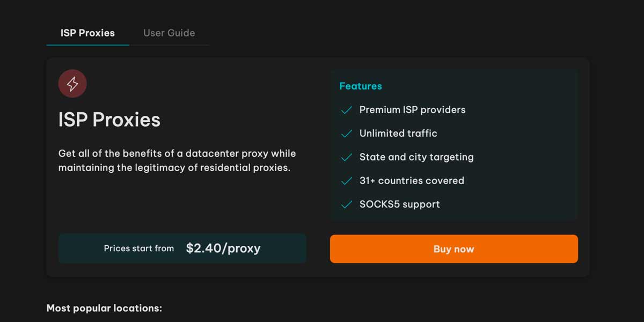Click the lightning bolt ISP icon
This screenshot has width=644, height=322.
tap(72, 84)
